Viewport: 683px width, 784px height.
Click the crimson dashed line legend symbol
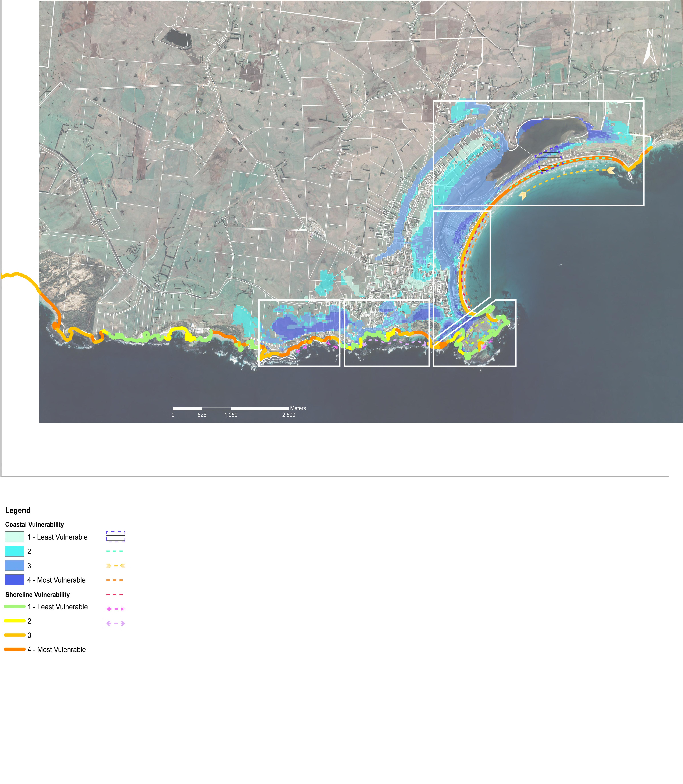115,594
